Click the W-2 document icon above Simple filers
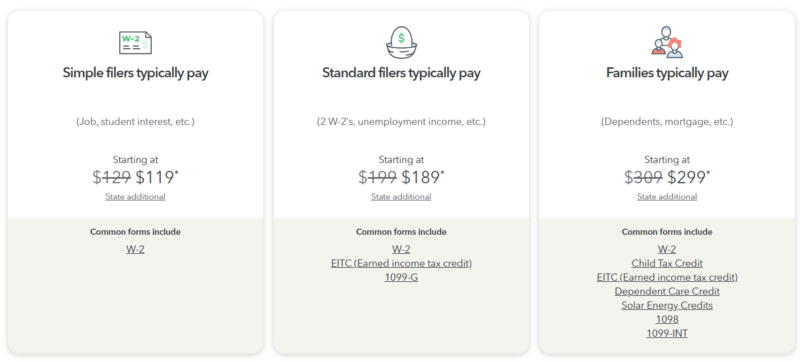 coord(135,42)
